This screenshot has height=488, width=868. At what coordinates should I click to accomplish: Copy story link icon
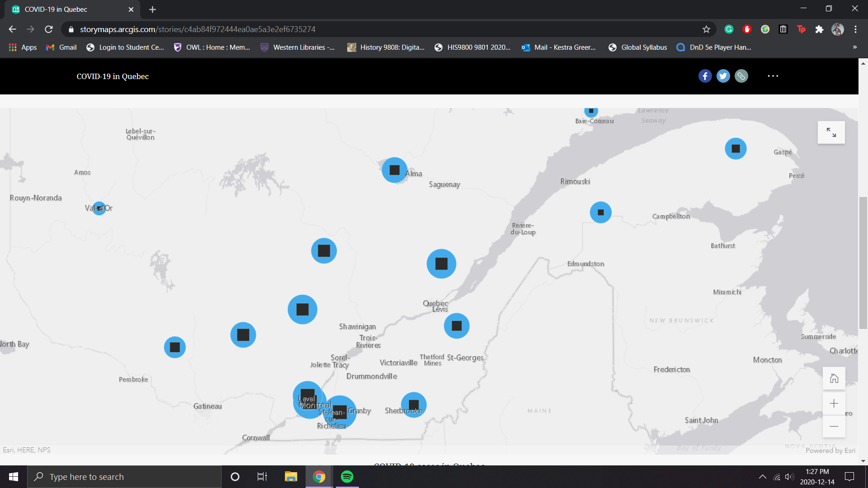tap(741, 76)
